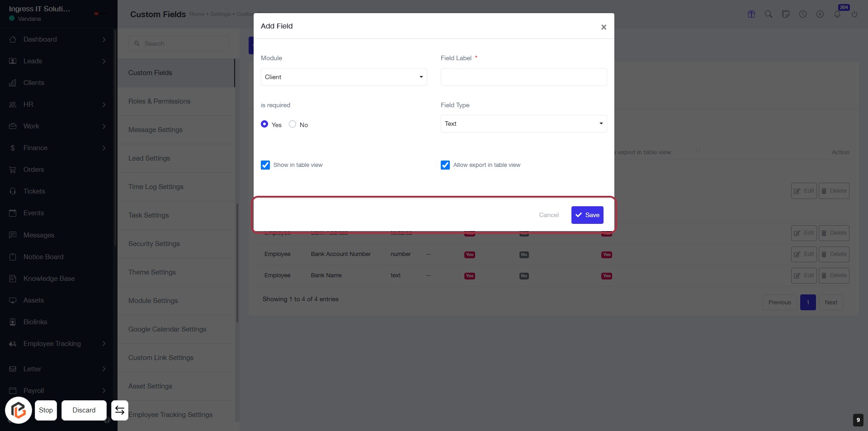Click into the Field Label input
Image resolution: width=868 pixels, height=431 pixels.
(x=524, y=77)
